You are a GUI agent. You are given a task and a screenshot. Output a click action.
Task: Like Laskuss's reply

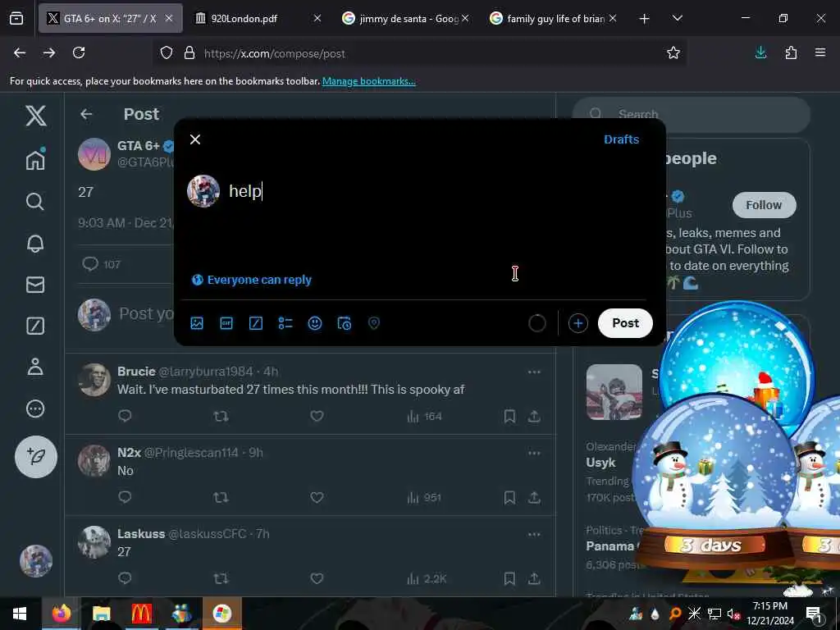point(317,578)
